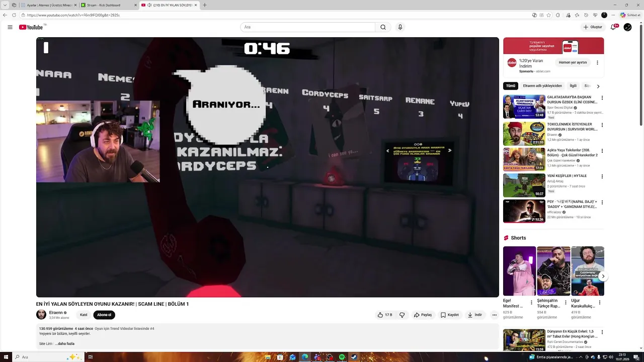Open Ege! Manifest short thumbnail
Viewport: 644px width, 362px height.
[519, 271]
